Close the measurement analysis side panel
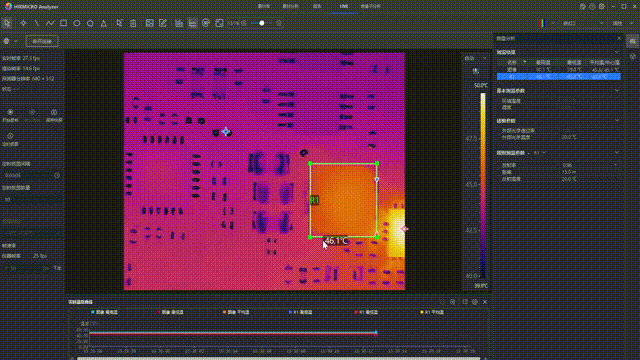 619,38
